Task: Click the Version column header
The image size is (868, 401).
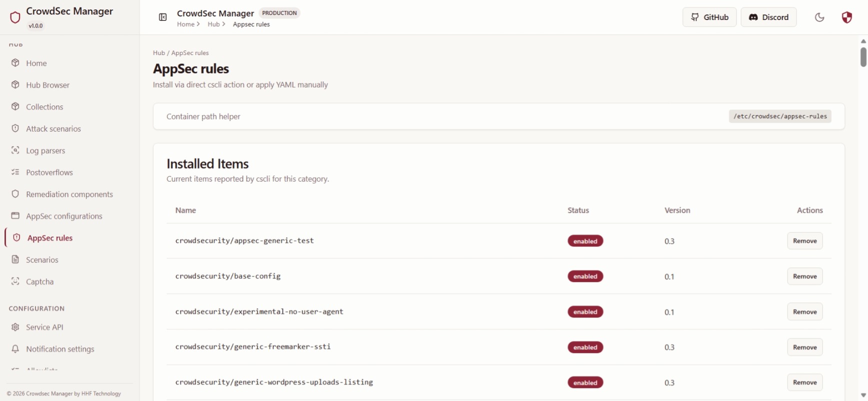Action: (677, 210)
